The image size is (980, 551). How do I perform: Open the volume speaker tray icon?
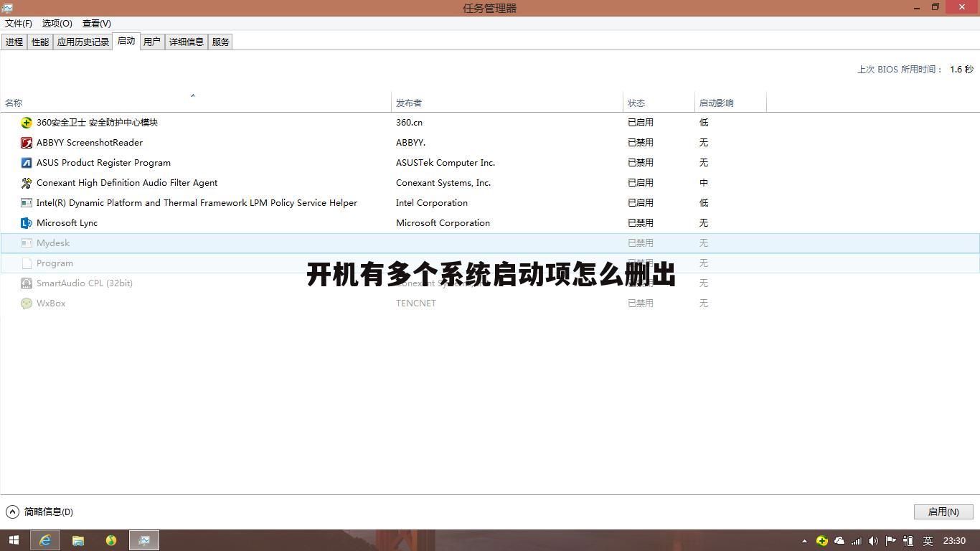coord(873,541)
